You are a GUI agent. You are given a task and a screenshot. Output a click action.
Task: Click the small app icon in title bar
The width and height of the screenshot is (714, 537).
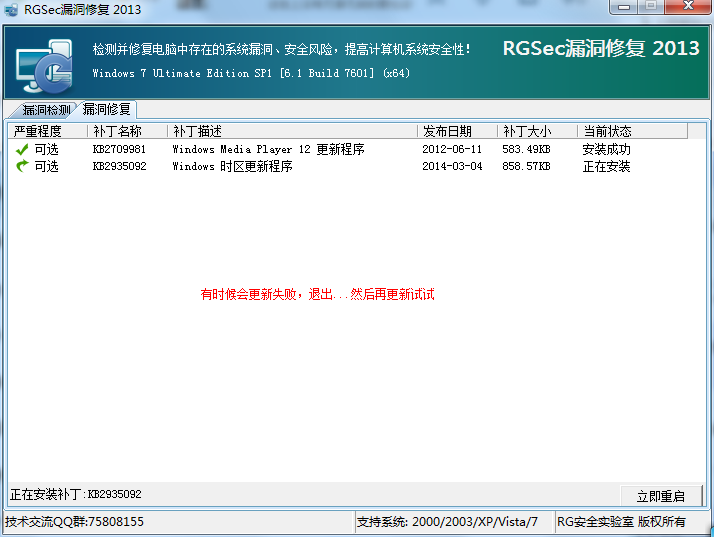[11, 9]
